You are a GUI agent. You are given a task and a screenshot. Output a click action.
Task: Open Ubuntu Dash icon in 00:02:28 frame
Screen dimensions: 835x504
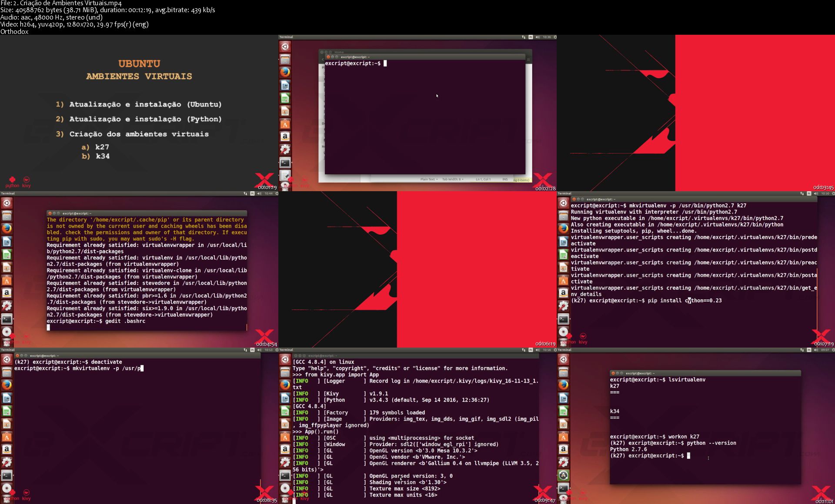point(285,46)
